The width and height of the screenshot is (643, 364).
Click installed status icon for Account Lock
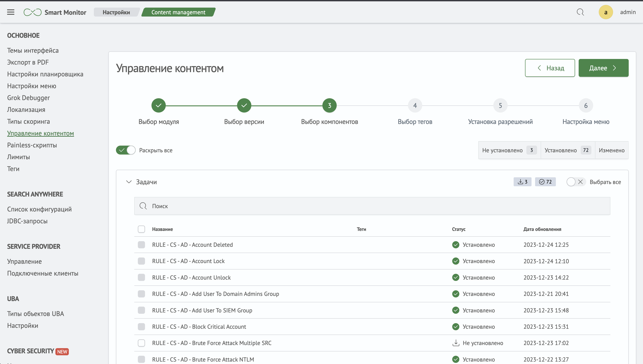[456, 261]
